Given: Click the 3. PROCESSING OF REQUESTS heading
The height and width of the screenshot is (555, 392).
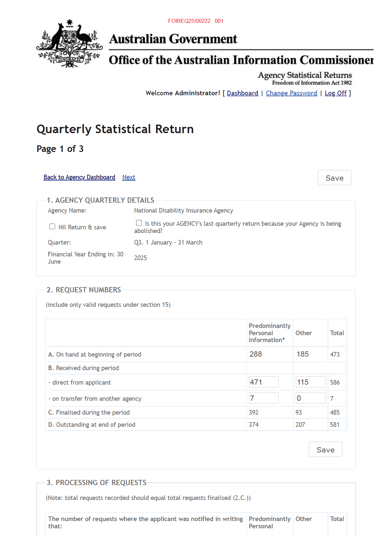Looking at the screenshot, I should (x=97, y=482).
